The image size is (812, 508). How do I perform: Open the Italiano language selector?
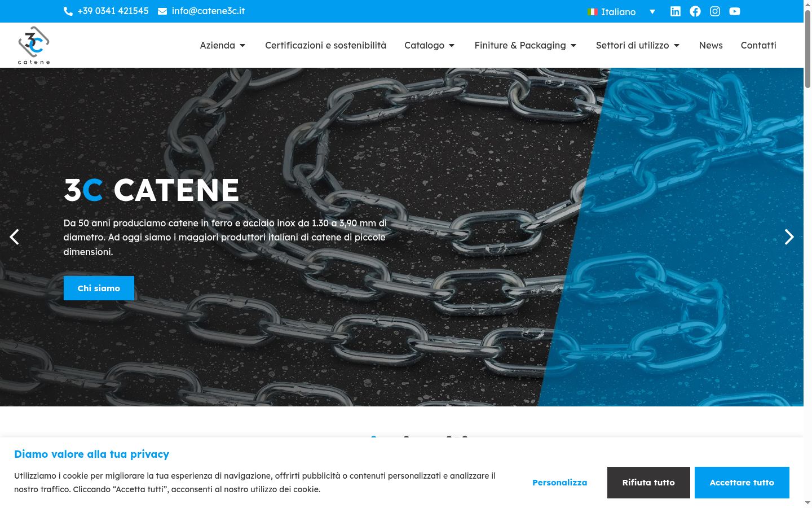pos(621,12)
